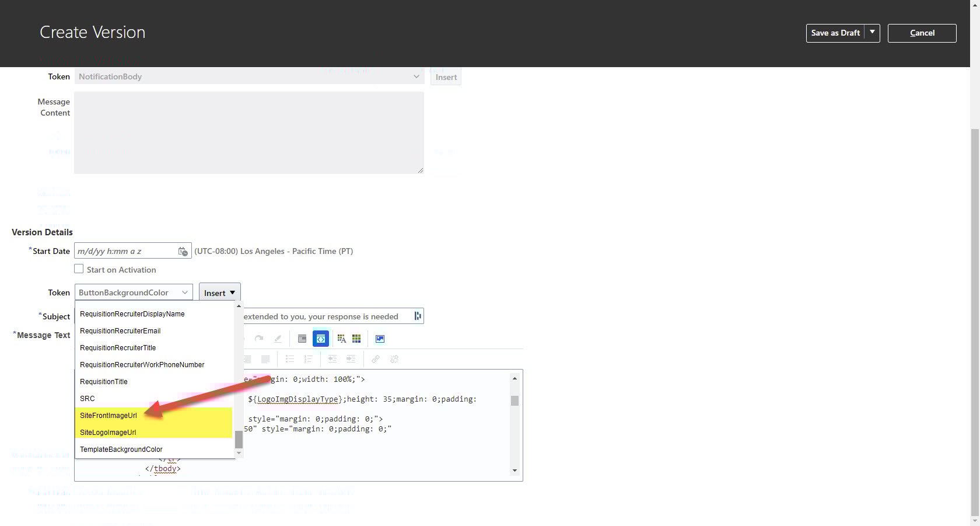Select SiteLogoImageUrl from the token list
980x526 pixels.
click(107, 432)
